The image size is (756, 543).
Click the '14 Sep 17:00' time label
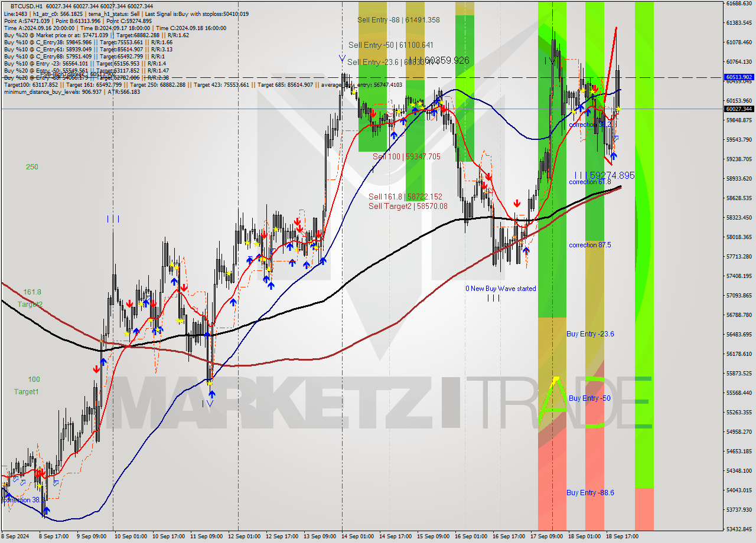point(395,537)
